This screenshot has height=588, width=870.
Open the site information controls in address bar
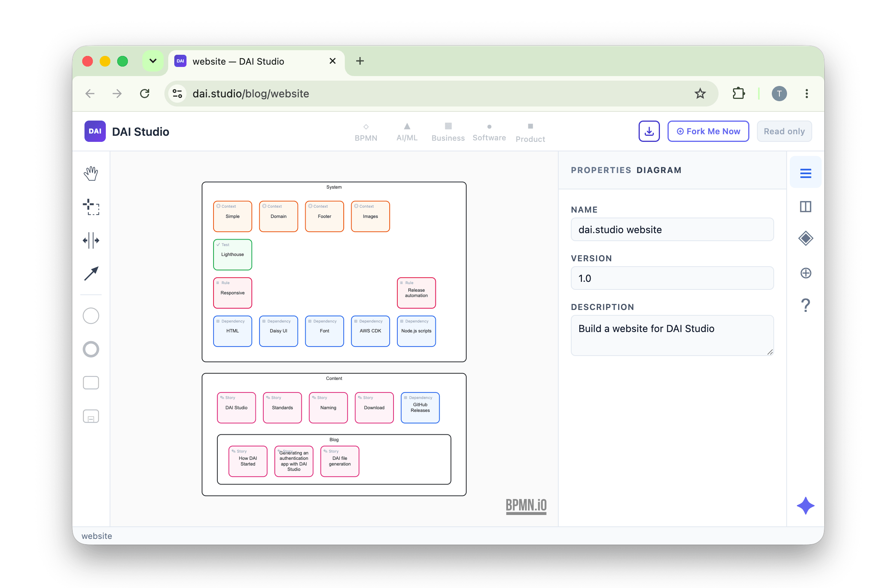point(177,94)
